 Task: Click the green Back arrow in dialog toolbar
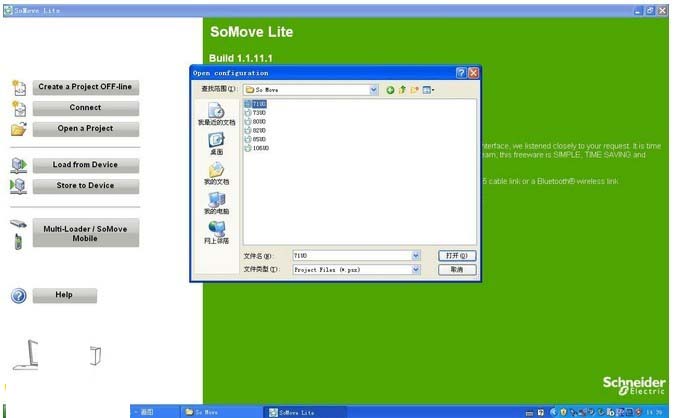tap(390, 90)
